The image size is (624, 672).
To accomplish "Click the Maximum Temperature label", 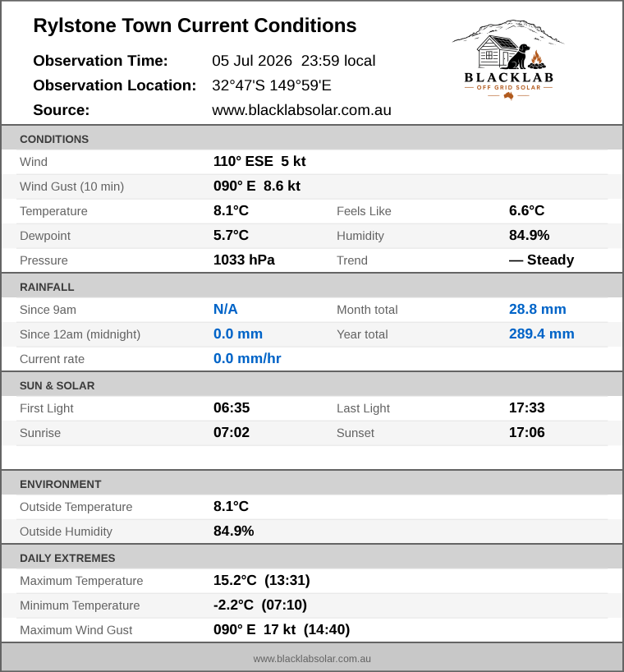I will coord(81,581).
